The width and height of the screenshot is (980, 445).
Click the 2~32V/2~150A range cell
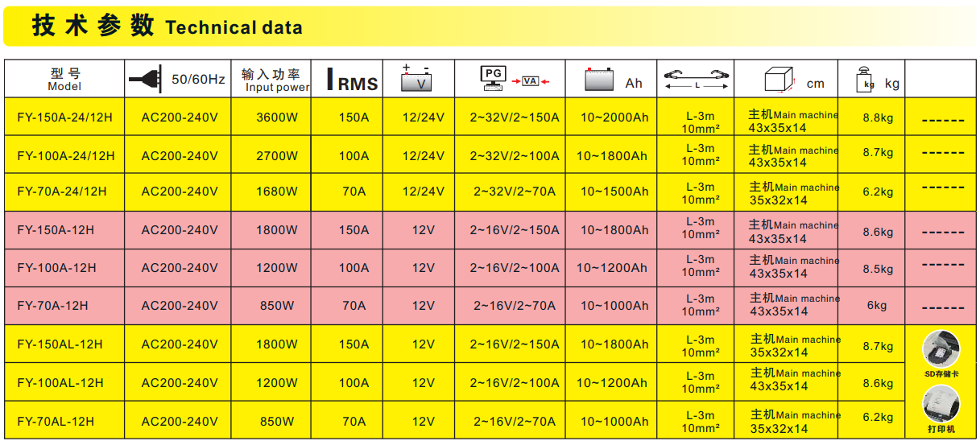click(515, 117)
